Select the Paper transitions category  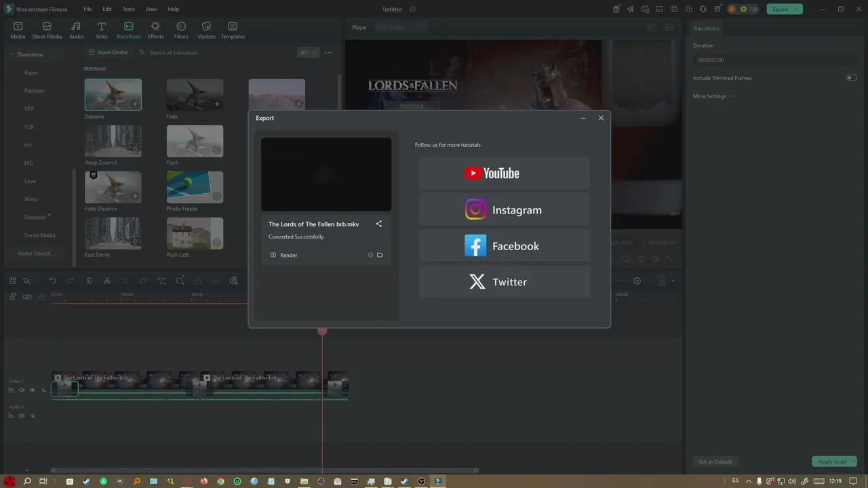(31, 73)
